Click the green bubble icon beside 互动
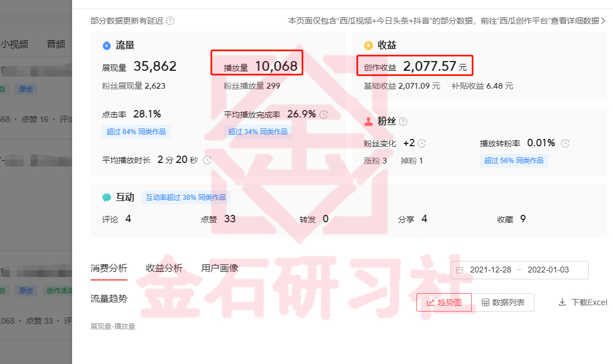The image size is (613, 364). coord(107,197)
